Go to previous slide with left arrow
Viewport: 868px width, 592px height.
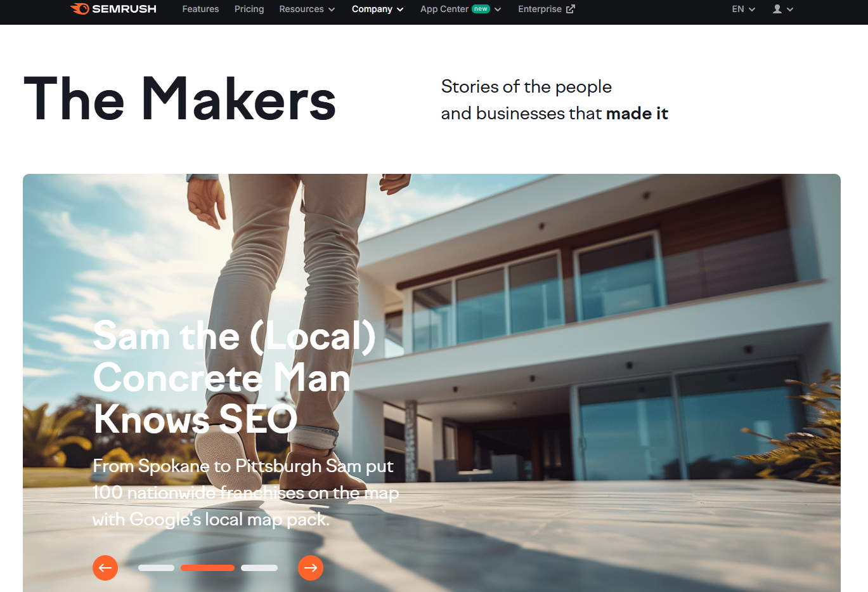point(105,568)
